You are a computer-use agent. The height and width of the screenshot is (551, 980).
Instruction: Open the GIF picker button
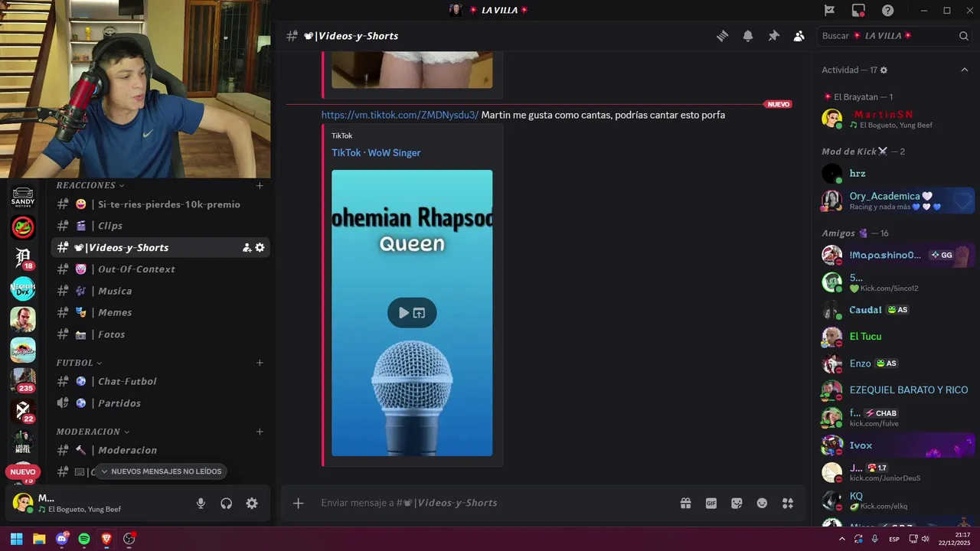pos(711,503)
